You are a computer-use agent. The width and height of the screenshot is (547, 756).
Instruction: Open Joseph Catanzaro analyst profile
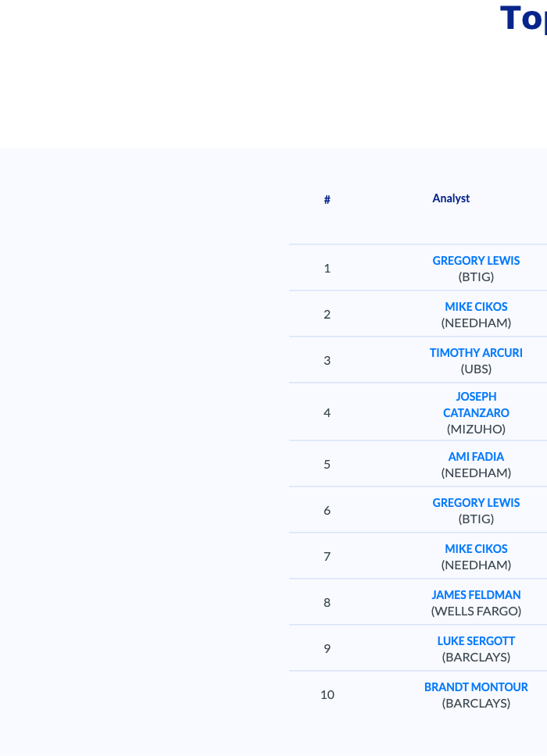[x=476, y=405]
